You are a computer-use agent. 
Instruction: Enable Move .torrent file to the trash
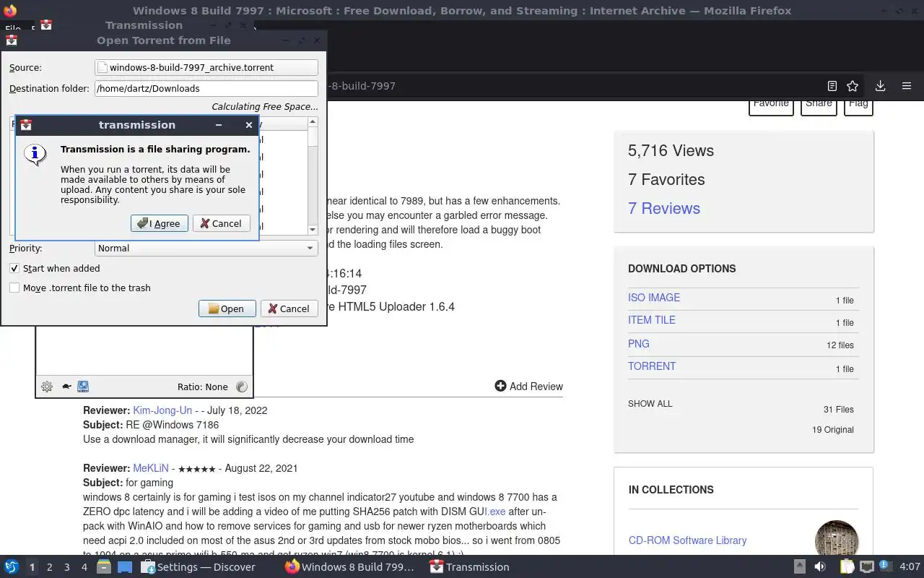[x=14, y=288]
